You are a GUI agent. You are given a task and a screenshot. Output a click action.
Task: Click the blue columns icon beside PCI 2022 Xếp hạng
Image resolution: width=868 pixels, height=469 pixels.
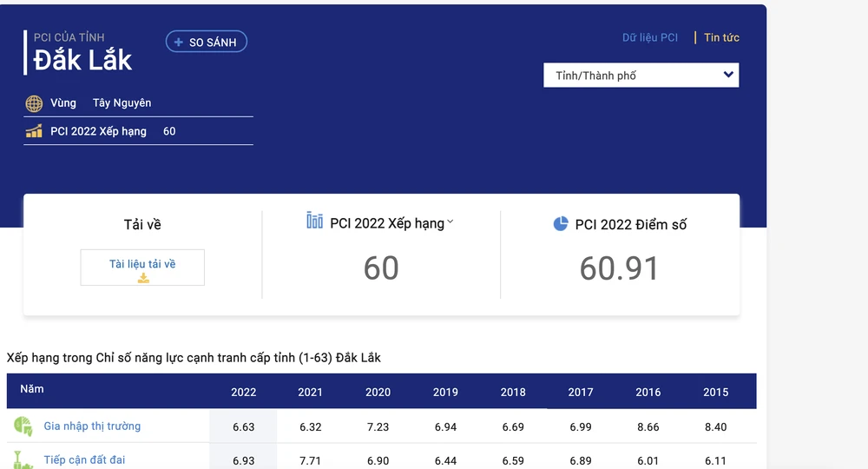coord(314,221)
